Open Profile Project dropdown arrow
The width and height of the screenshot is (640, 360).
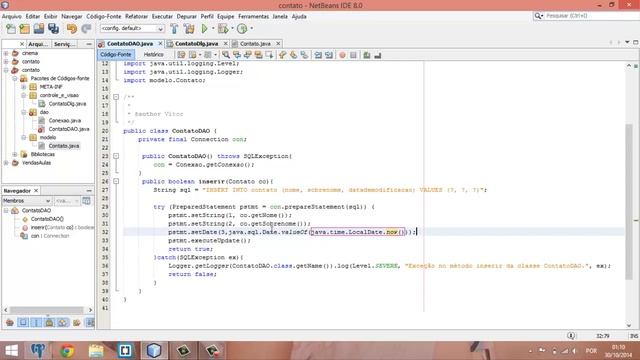[x=251, y=28]
